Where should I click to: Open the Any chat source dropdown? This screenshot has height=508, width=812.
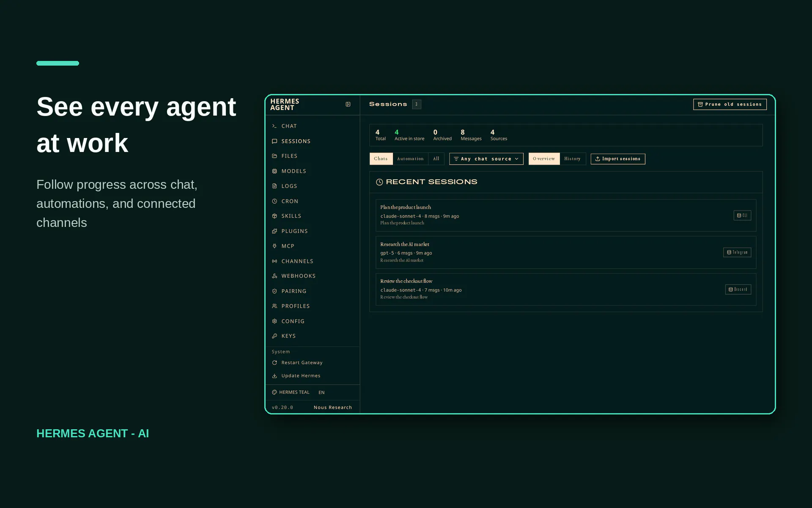(486, 159)
